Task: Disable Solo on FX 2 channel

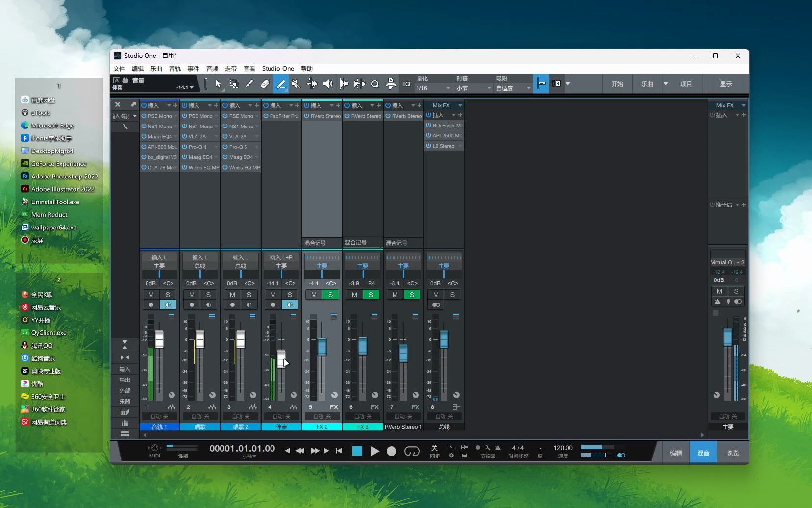Action: (330, 295)
